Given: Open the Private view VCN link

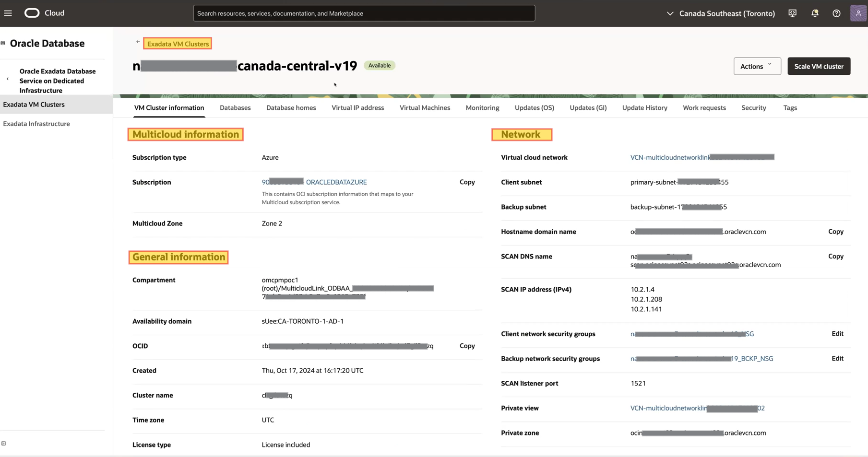Looking at the screenshot, I should click(698, 408).
